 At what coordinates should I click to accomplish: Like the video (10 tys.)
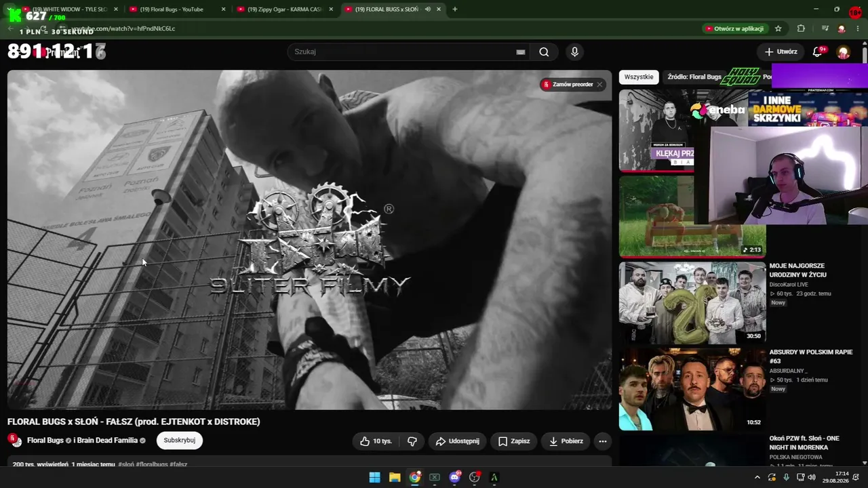coord(376,441)
